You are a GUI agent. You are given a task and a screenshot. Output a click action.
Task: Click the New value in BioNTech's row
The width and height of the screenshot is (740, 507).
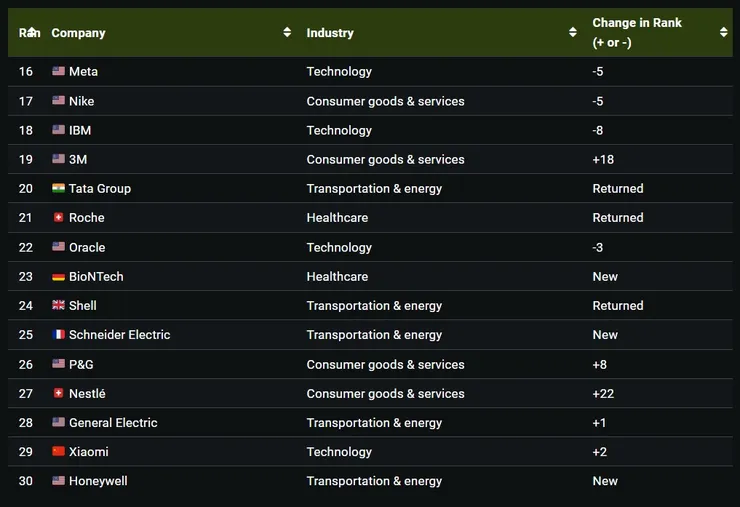pyautogui.click(x=605, y=277)
